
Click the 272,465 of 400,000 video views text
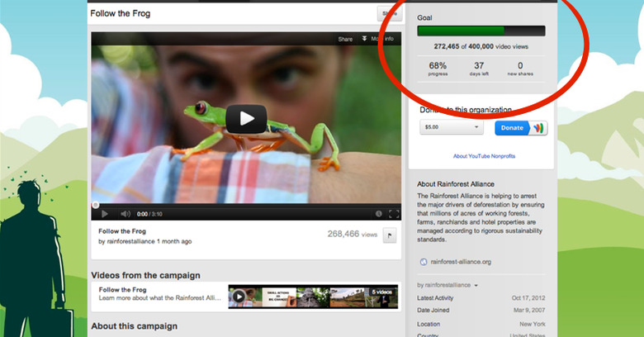point(481,46)
